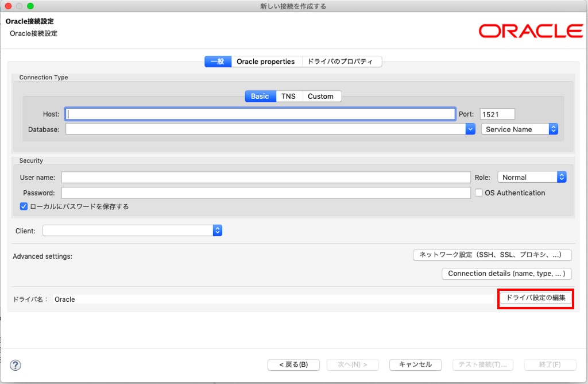Click the Connection Type group label

pos(44,78)
